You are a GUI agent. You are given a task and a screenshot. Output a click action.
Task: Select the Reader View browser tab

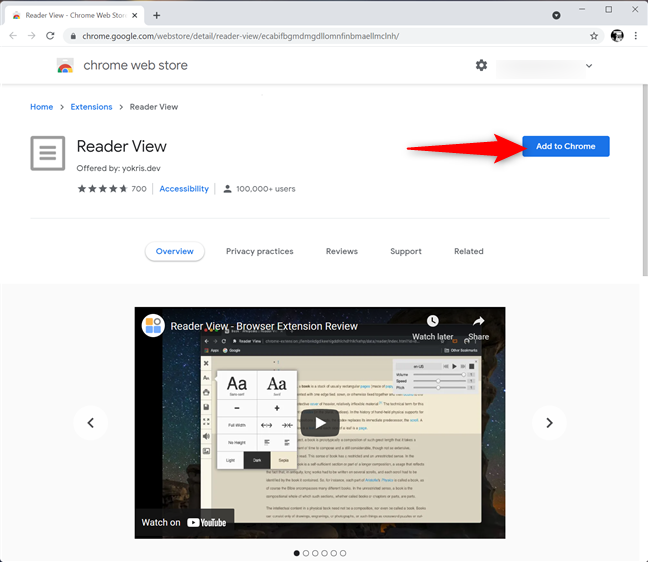point(74,15)
